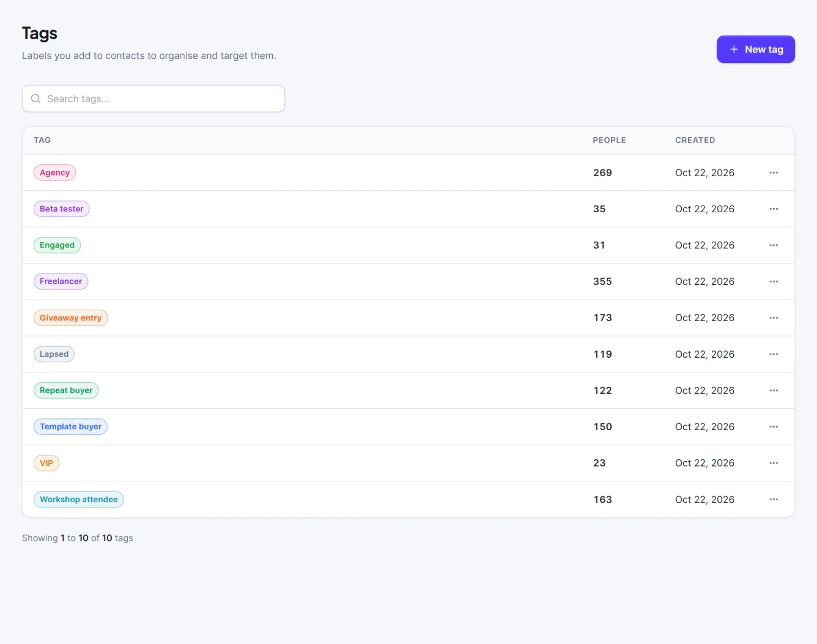Screen dimensions: 817x644
Task: Click the created date in the Lapsed row
Action: (x=705, y=354)
